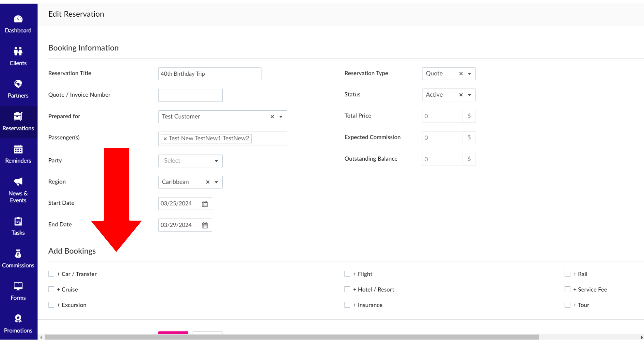Open the Dashboard sidebar icon

[18, 19]
